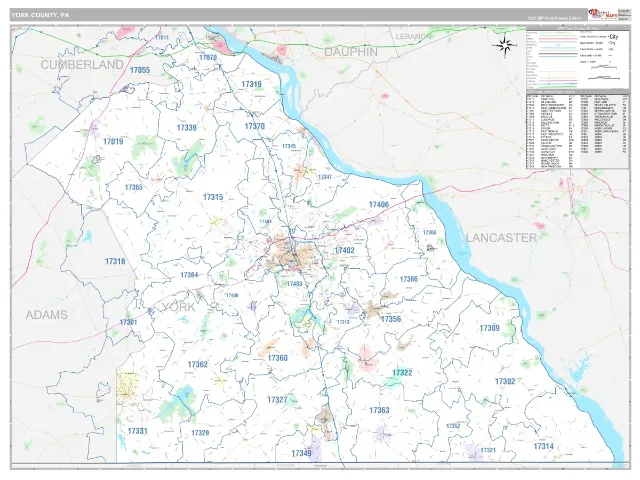Click ZIP code 17362 label
The width and height of the screenshot is (640, 480).
coord(198,364)
